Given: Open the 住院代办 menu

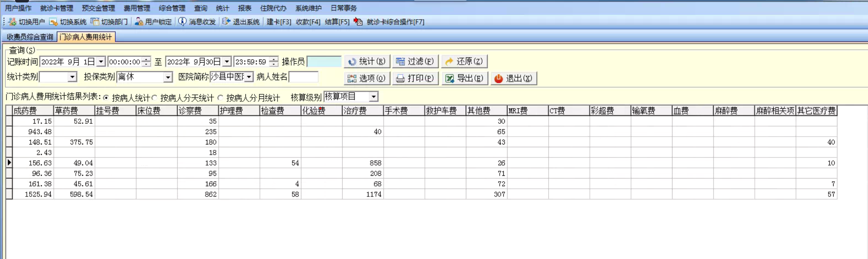Looking at the screenshot, I should (273, 8).
